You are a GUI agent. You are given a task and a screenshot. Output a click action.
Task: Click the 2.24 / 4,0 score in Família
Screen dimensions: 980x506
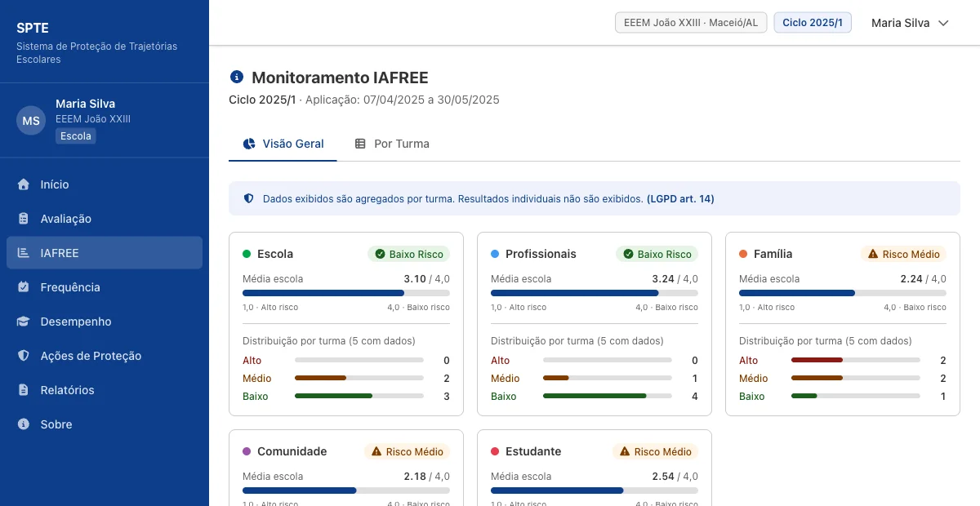(923, 278)
